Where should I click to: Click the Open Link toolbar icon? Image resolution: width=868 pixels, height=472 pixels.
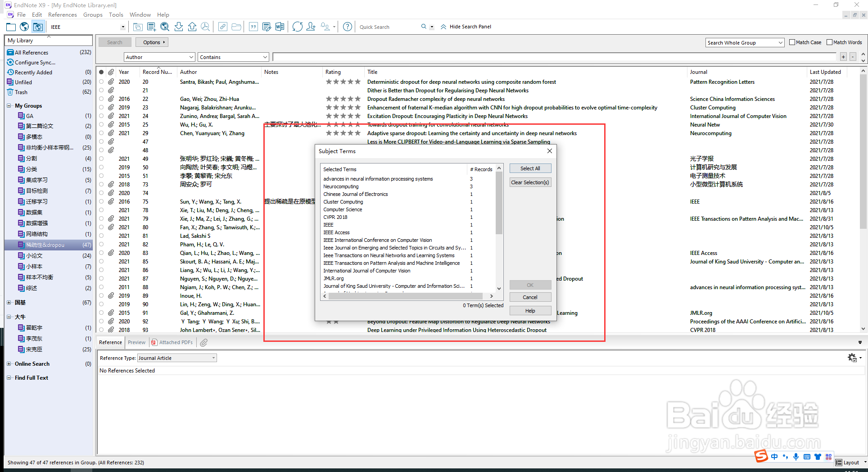[223, 27]
